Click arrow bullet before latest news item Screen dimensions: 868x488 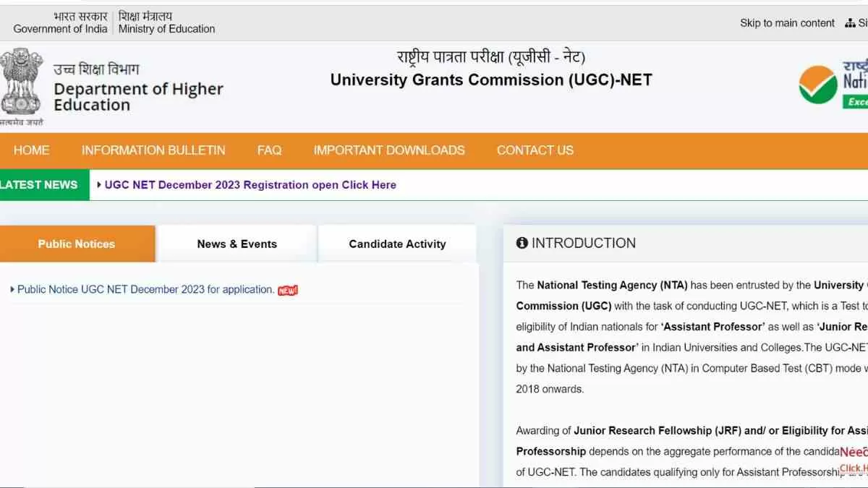point(99,185)
